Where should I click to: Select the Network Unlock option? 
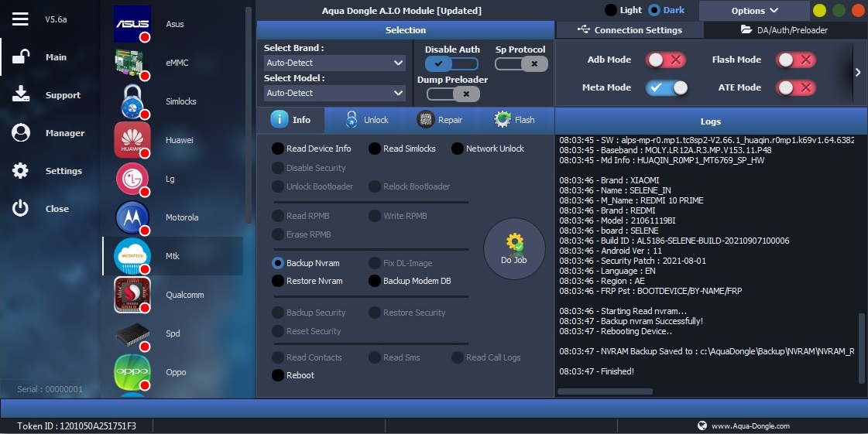[x=489, y=149]
